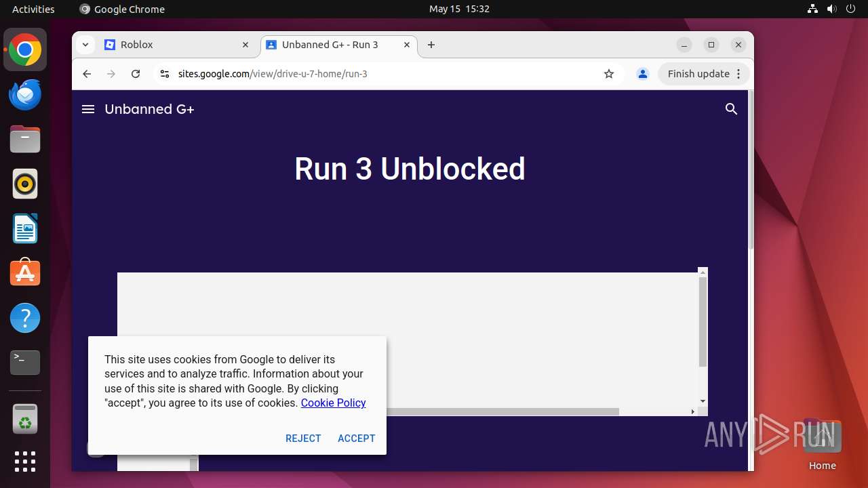Open Ubuntu Software from the dock
This screenshot has width=868, height=488.
click(25, 273)
